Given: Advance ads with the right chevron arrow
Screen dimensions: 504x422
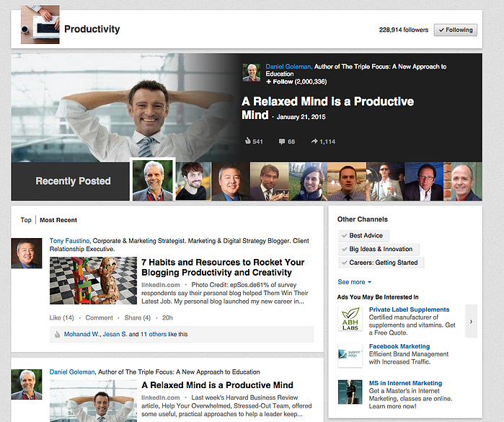Looking at the screenshot, I should click(x=472, y=321).
